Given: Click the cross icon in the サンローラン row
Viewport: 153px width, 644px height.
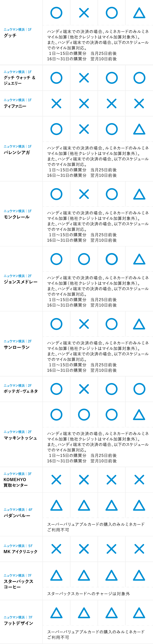Looking at the screenshot, I should coord(84,324).
